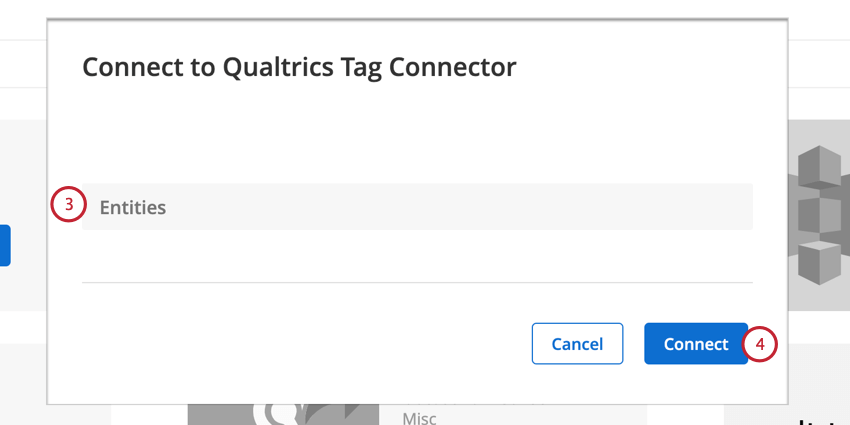Click the empty white area under the dialog title
The image size is (850, 425).
pos(417,133)
